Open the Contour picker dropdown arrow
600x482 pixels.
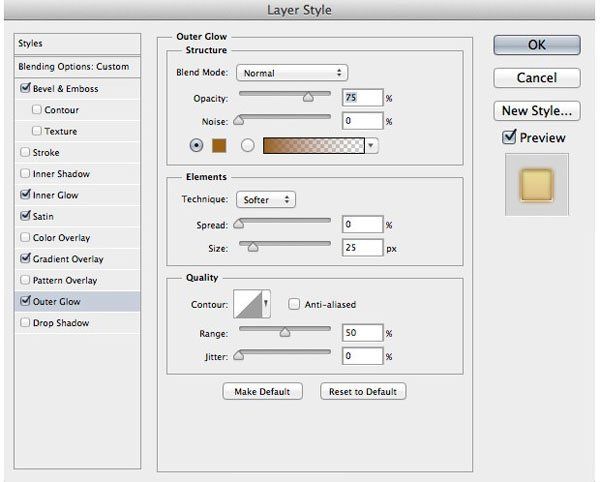coord(266,304)
